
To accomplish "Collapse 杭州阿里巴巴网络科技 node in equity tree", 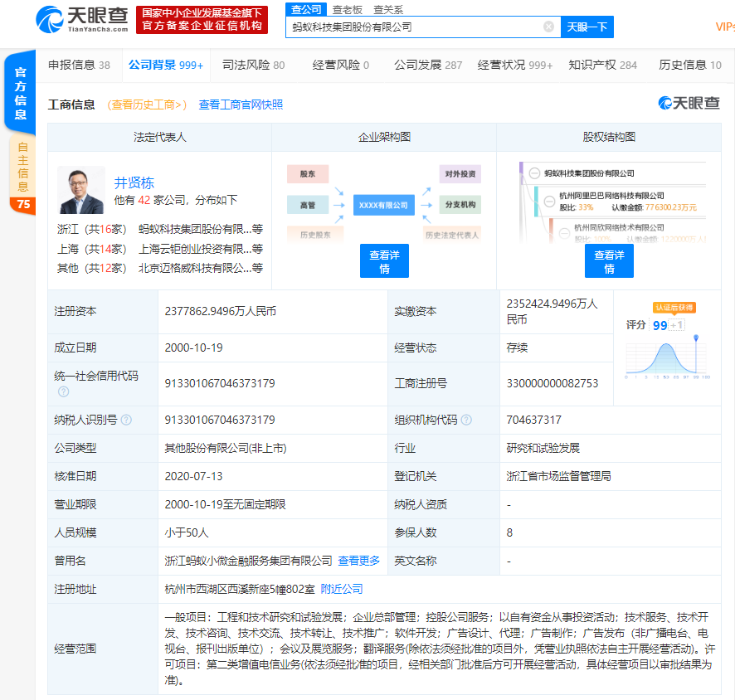I will [549, 202].
